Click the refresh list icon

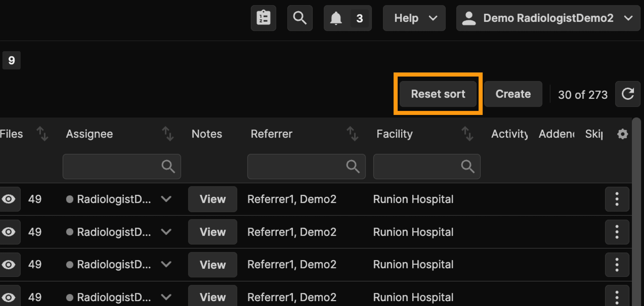pyautogui.click(x=628, y=94)
